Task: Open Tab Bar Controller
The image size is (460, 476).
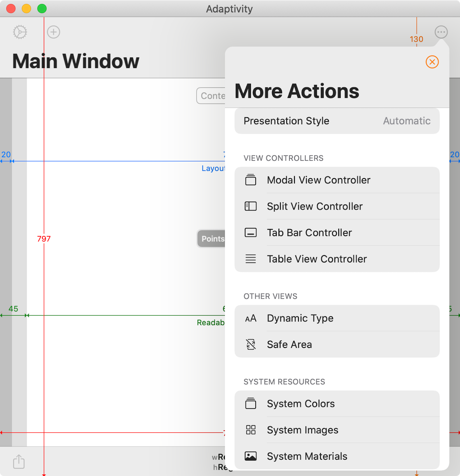Action: pos(337,233)
